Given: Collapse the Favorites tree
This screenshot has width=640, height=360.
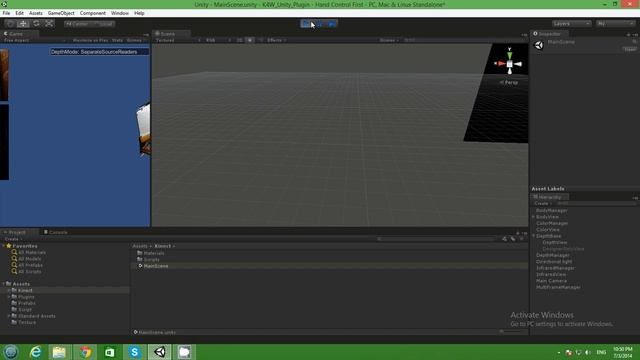Looking at the screenshot, I should 4,246.
